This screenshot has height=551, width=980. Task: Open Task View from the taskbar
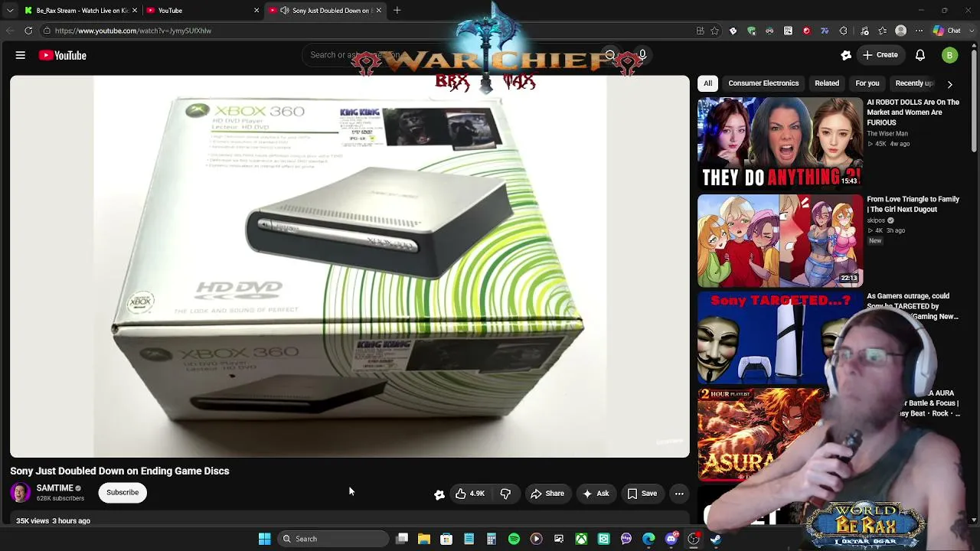402,539
